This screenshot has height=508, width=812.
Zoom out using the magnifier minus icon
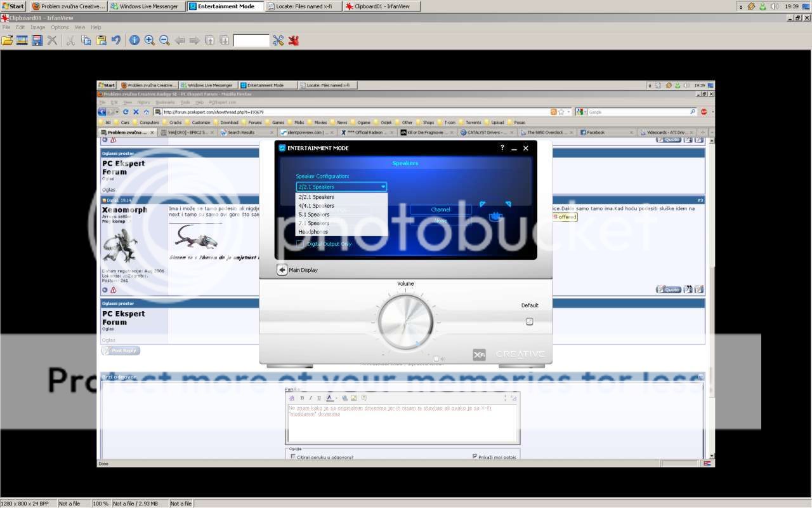click(x=164, y=40)
